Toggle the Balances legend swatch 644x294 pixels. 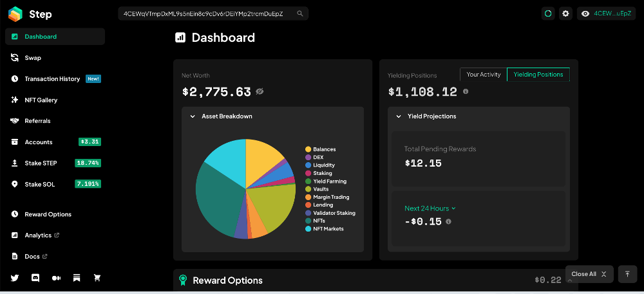click(308, 149)
